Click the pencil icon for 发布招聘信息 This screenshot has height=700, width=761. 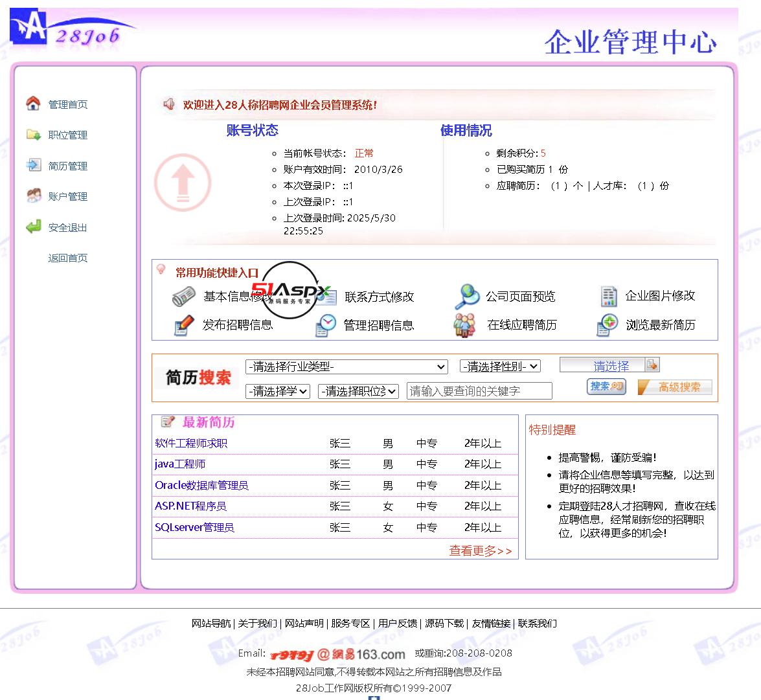coord(184,324)
